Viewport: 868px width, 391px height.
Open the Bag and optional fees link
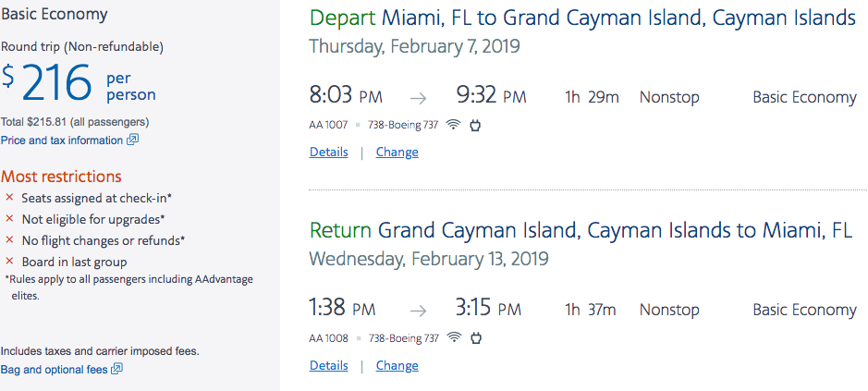[x=54, y=370]
